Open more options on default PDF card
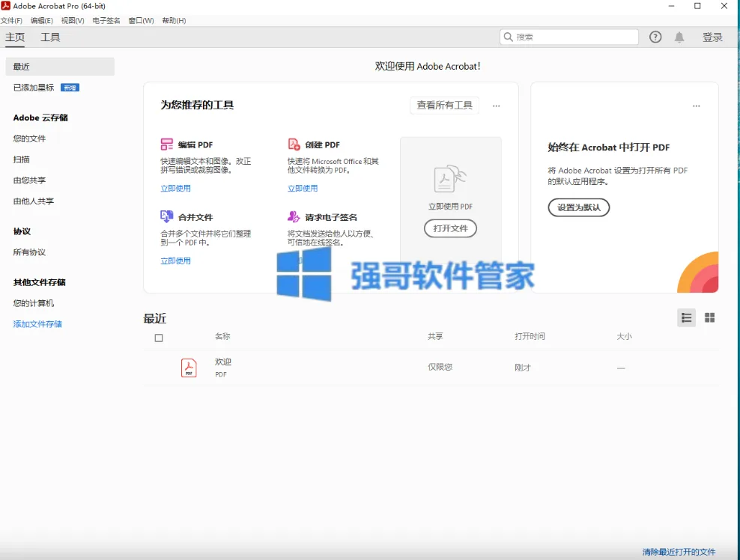The height and width of the screenshot is (560, 740). tap(696, 106)
